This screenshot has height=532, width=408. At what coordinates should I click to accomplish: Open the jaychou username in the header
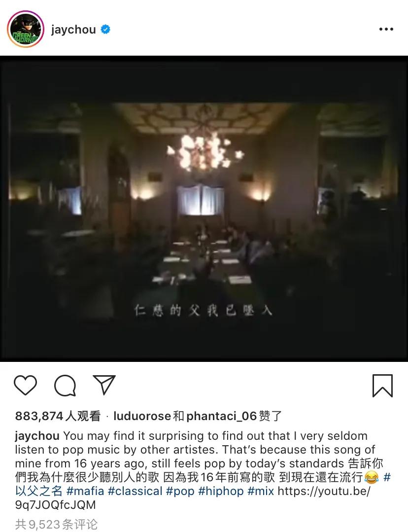point(73,30)
